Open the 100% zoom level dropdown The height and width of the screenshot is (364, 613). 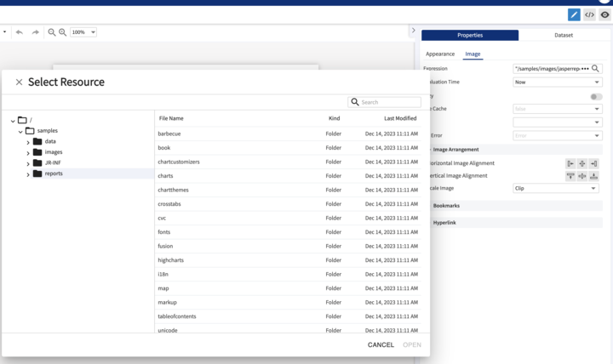tap(83, 32)
